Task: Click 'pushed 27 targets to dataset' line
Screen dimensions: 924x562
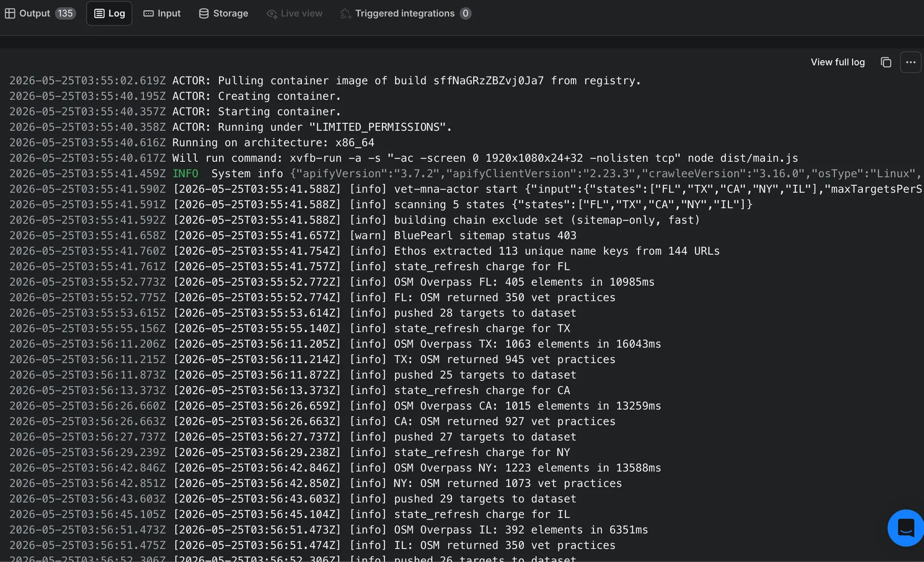Action: coord(293,437)
